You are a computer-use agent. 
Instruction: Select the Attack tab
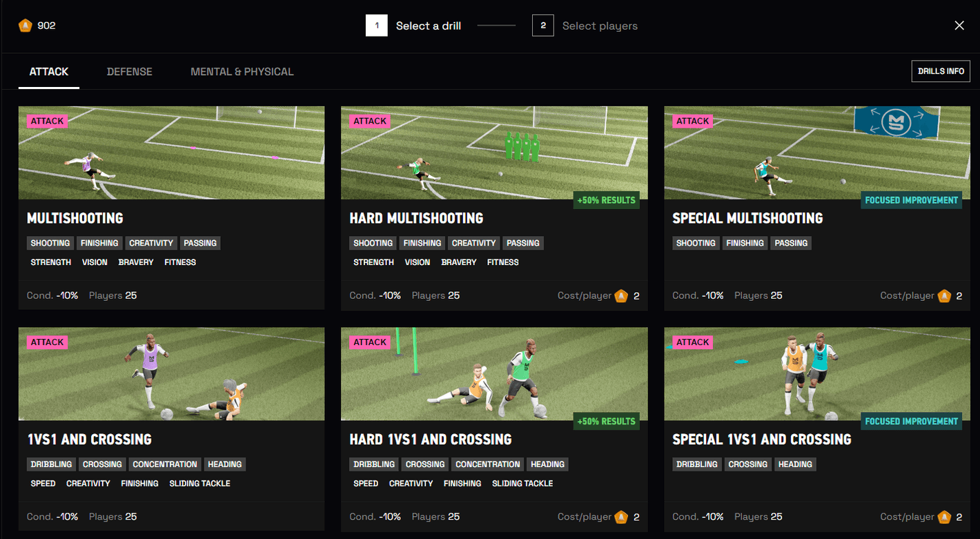pyautogui.click(x=49, y=72)
